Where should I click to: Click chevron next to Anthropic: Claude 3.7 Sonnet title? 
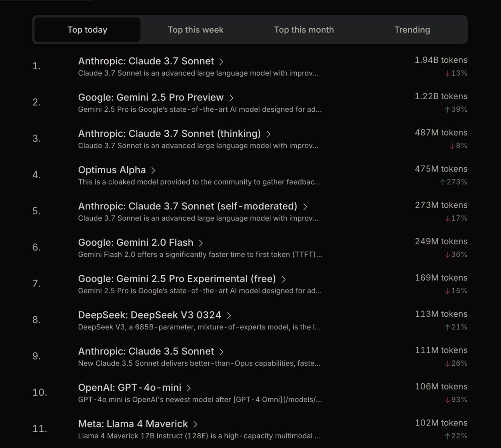[x=221, y=62]
